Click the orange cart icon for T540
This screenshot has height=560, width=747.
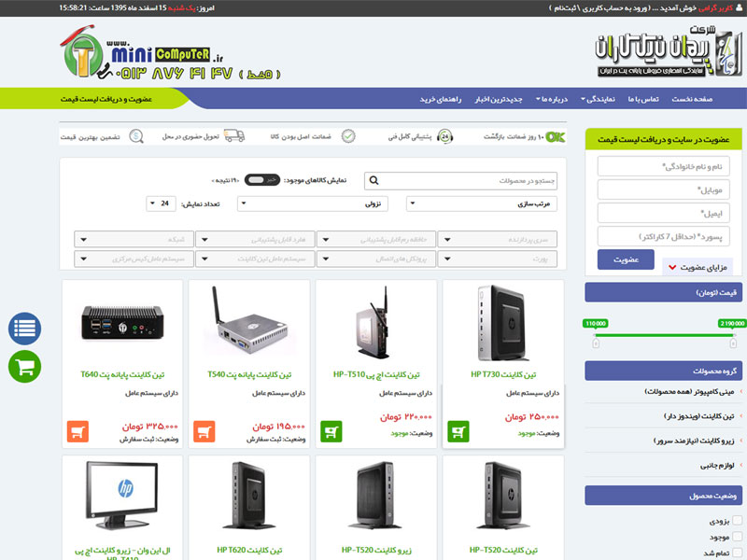tap(204, 431)
